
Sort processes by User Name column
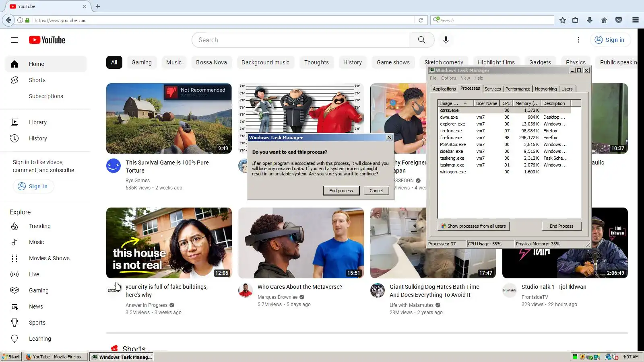click(487, 103)
